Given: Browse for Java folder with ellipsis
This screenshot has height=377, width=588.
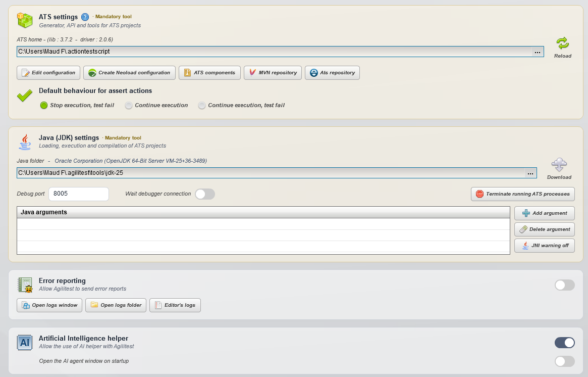Looking at the screenshot, I should pyautogui.click(x=530, y=173).
